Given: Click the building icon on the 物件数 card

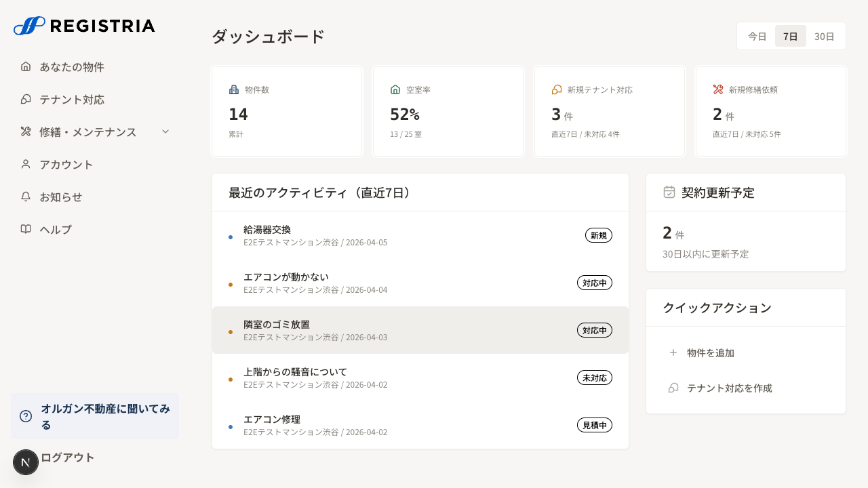Looking at the screenshot, I should tap(234, 89).
